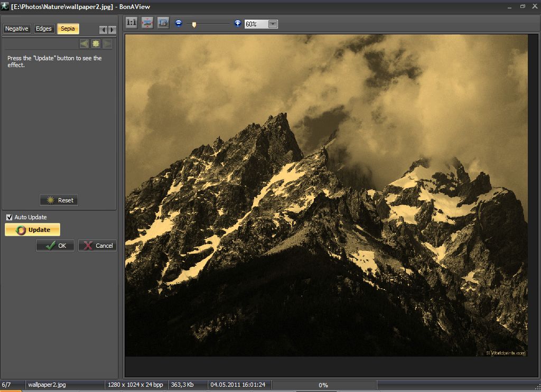541x392 pixels.
Task: Click OK to apply the effect
Action: (x=55, y=246)
